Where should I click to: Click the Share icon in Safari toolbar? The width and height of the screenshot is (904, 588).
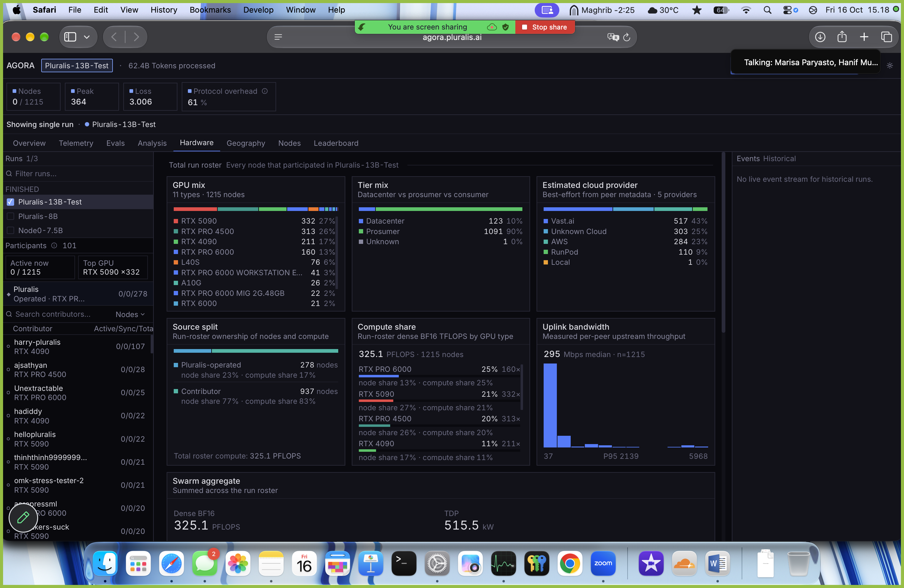[842, 37]
